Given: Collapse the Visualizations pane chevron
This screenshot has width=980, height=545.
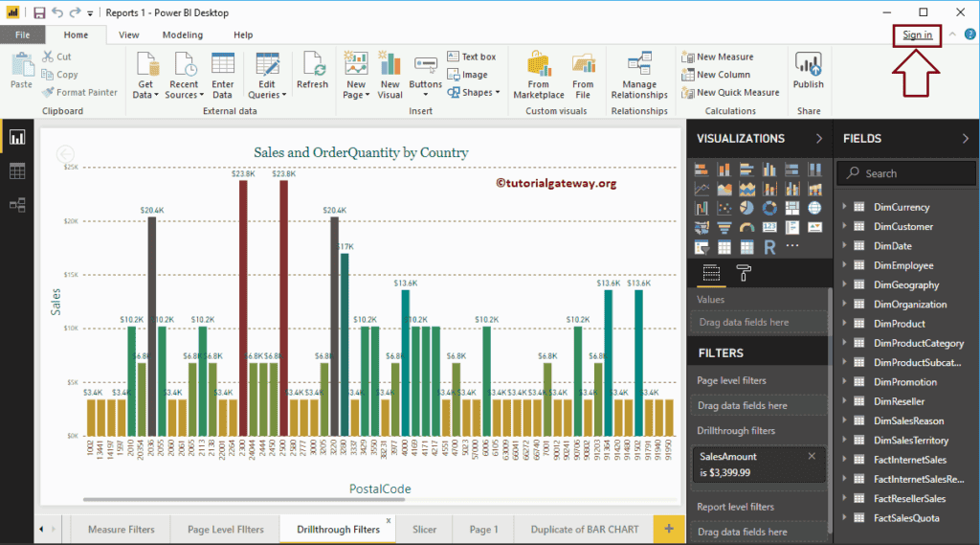Looking at the screenshot, I should tap(819, 138).
